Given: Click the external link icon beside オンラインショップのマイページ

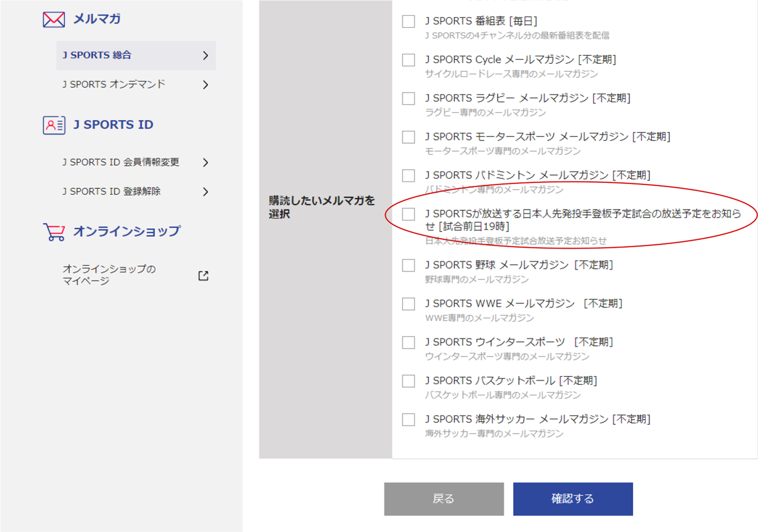Looking at the screenshot, I should [x=203, y=276].
